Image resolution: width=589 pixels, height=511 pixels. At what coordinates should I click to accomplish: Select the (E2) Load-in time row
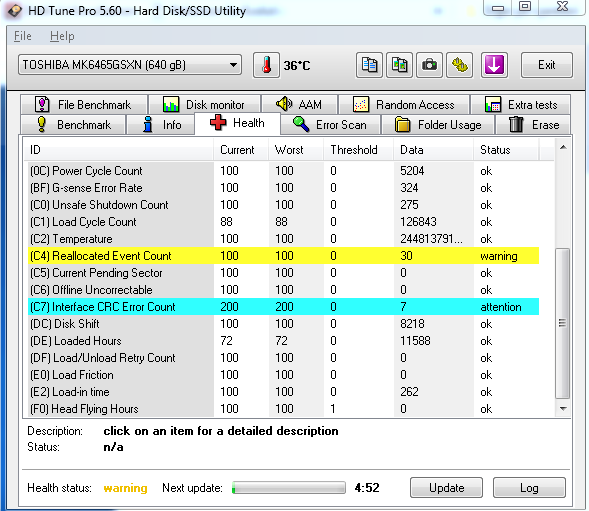point(284,392)
